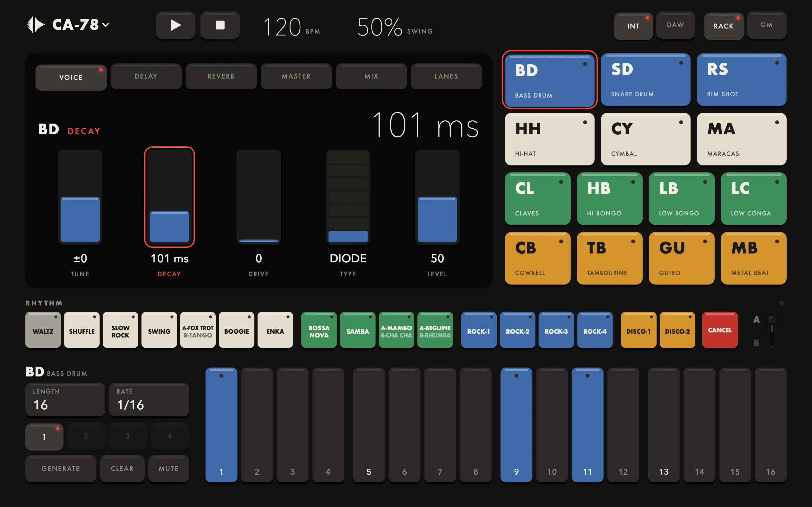
Task: Open the Length 16 selector
Action: (65, 400)
